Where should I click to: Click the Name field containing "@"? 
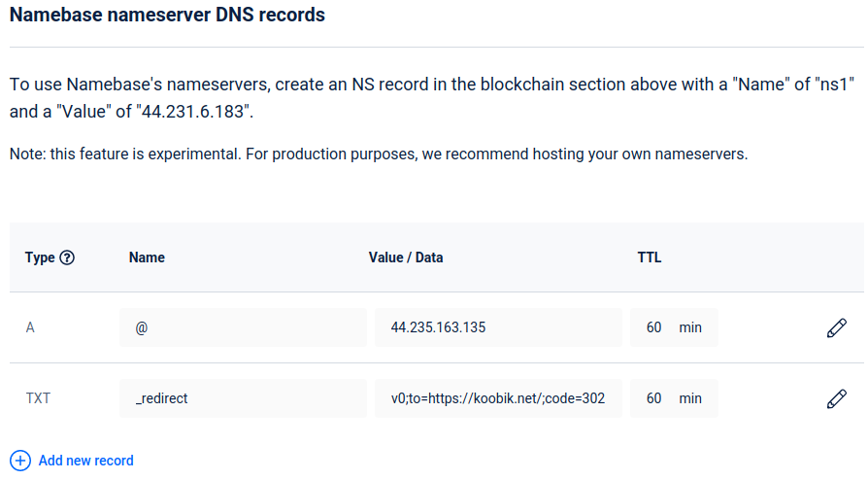(243, 328)
